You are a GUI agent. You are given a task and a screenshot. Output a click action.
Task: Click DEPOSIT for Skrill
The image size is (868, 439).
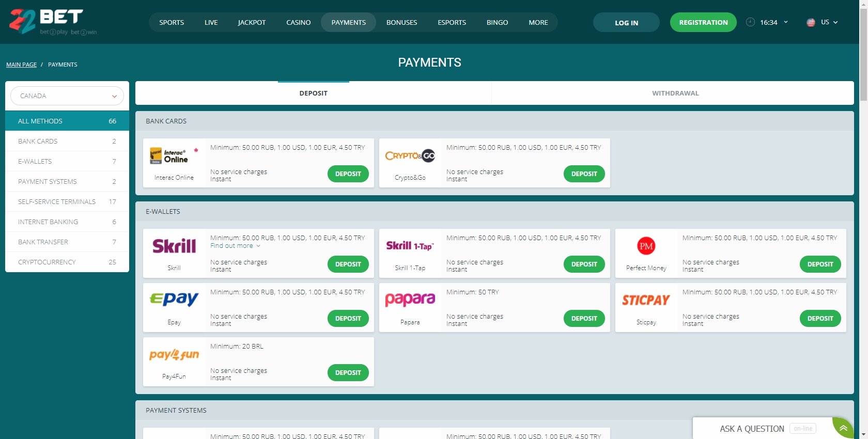tap(348, 264)
